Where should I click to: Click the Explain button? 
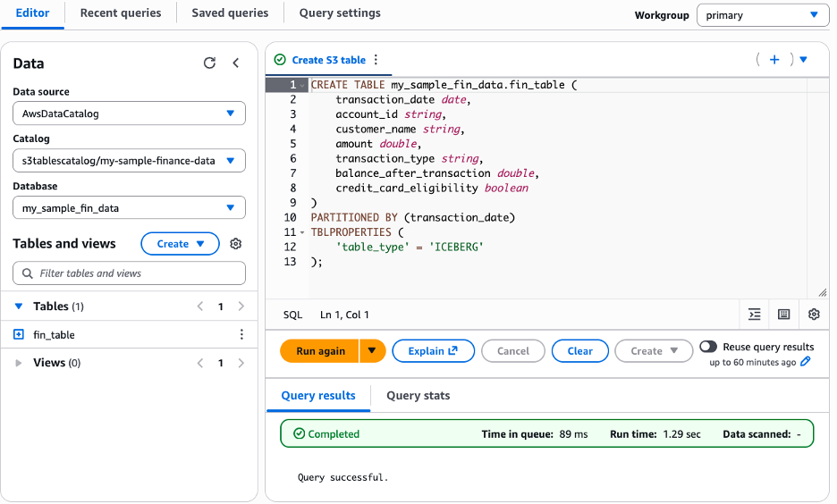(433, 351)
